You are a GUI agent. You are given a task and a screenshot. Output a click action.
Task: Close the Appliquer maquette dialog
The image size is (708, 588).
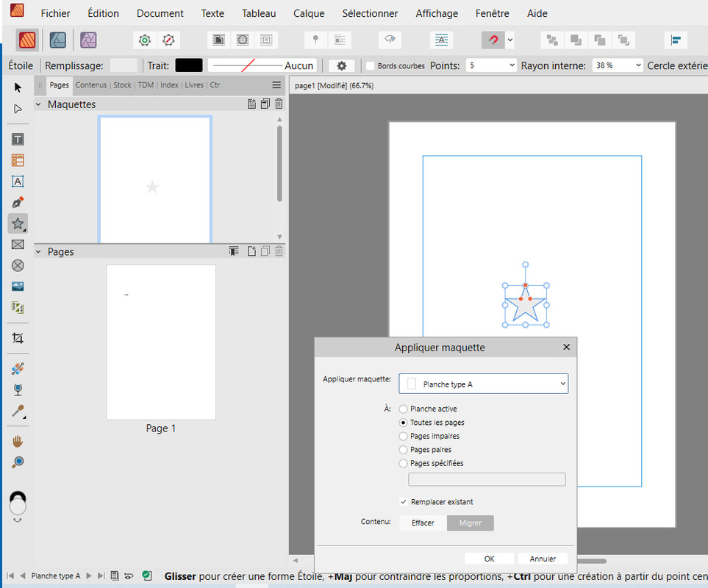[x=566, y=347]
